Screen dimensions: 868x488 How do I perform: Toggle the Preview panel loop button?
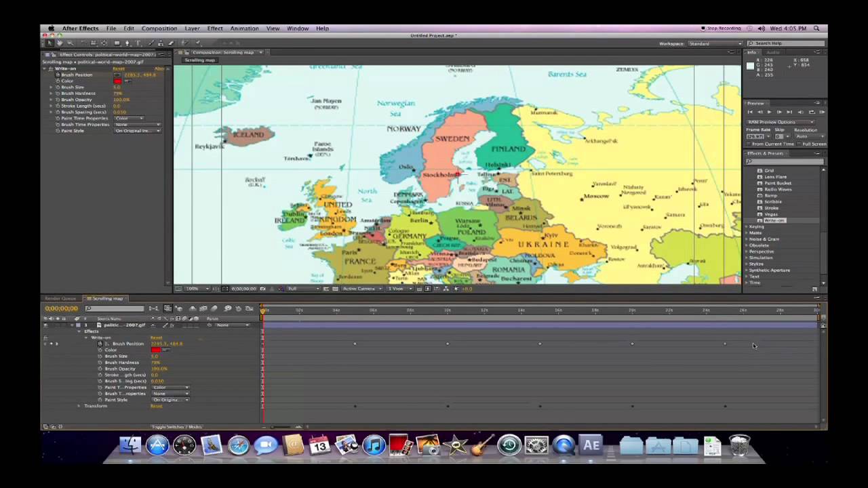[x=812, y=112]
